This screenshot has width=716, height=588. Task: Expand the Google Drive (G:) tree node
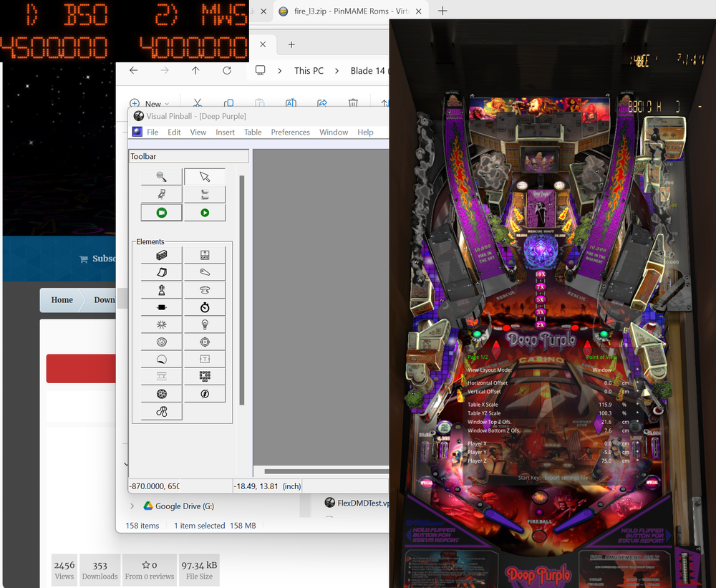[132, 506]
